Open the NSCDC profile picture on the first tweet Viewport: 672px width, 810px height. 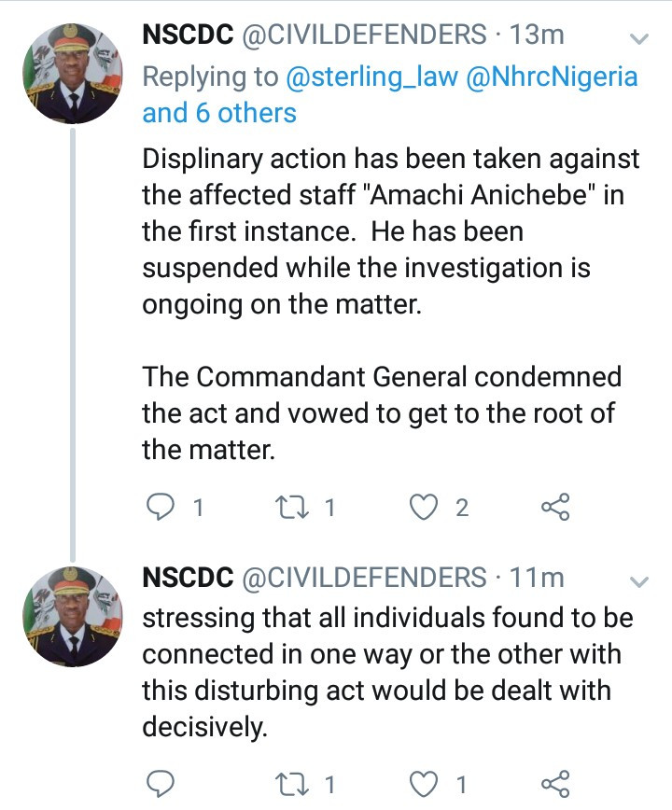(x=73, y=74)
